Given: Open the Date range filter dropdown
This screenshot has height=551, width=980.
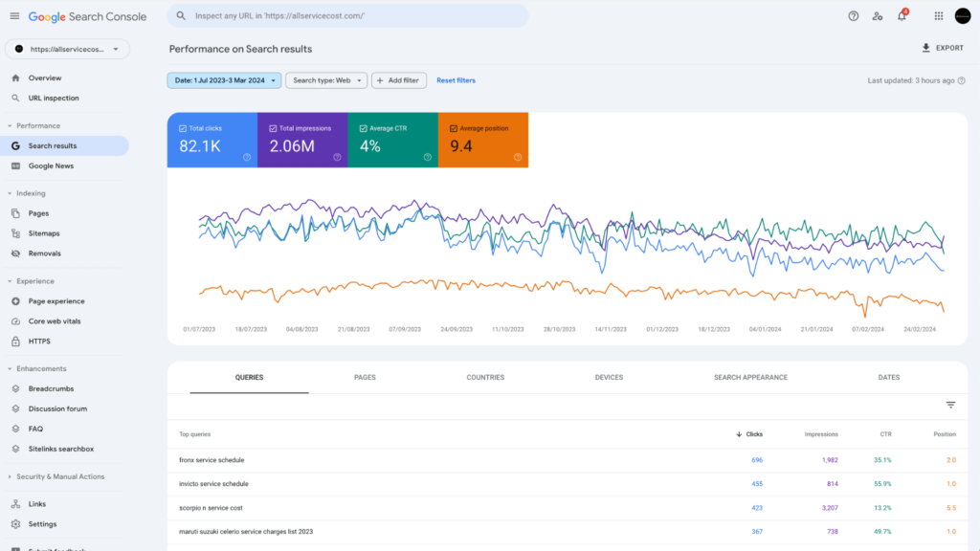Looking at the screenshot, I should pyautogui.click(x=224, y=80).
